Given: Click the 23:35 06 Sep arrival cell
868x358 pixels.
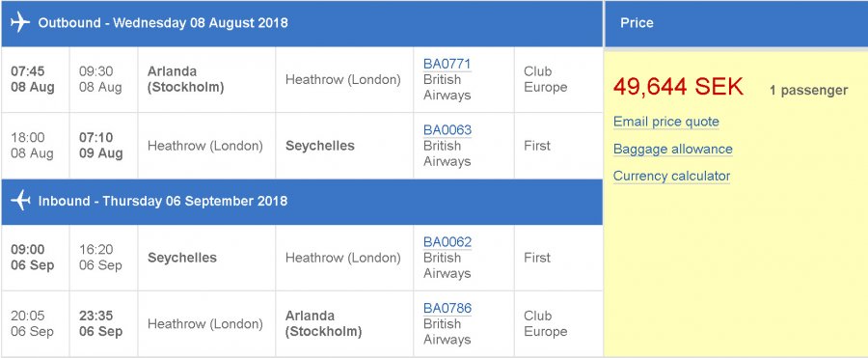Looking at the screenshot, I should pyautogui.click(x=103, y=323).
